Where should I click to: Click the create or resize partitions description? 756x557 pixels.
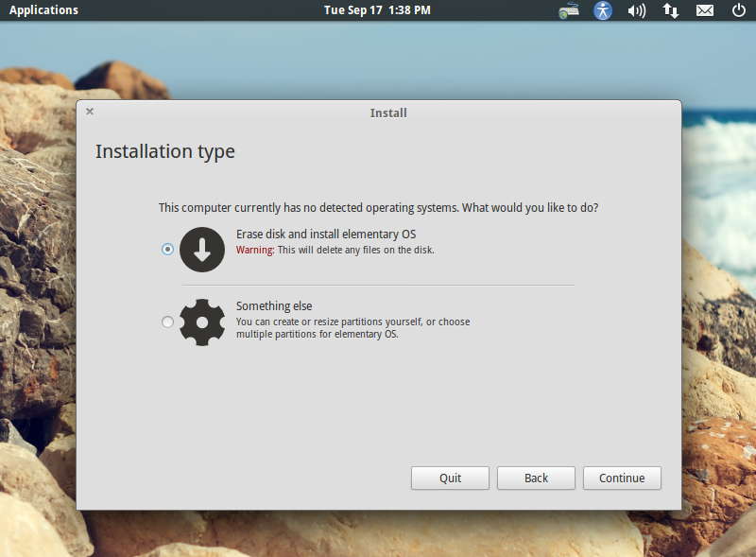(352, 328)
